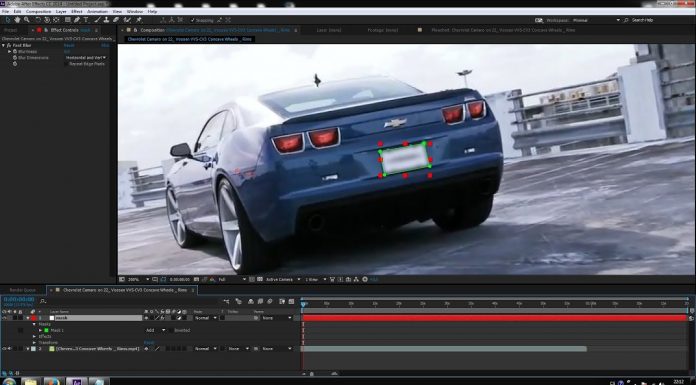The width and height of the screenshot is (696, 385).
Task: Toggle the fx switch of the Fast Blur effect
Action: point(8,45)
